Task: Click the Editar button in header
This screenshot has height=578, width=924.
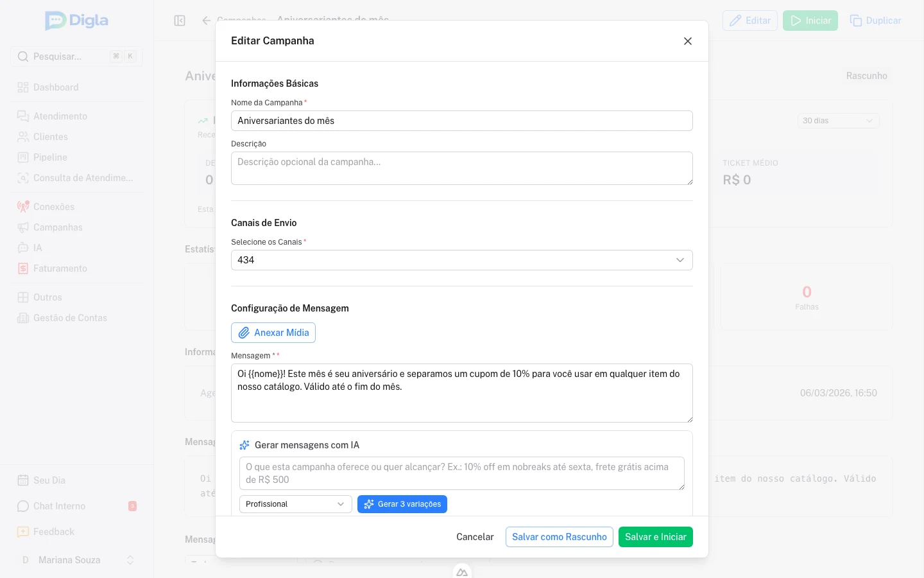Action: click(x=750, y=21)
